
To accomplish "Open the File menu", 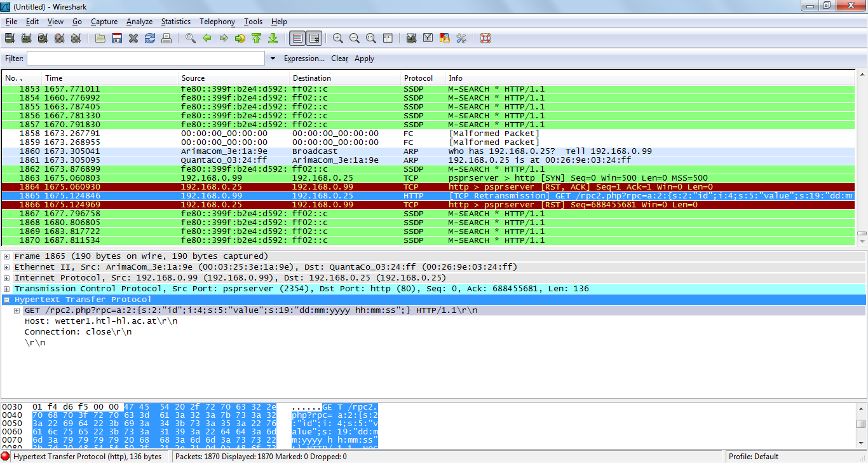I will 11,22.
